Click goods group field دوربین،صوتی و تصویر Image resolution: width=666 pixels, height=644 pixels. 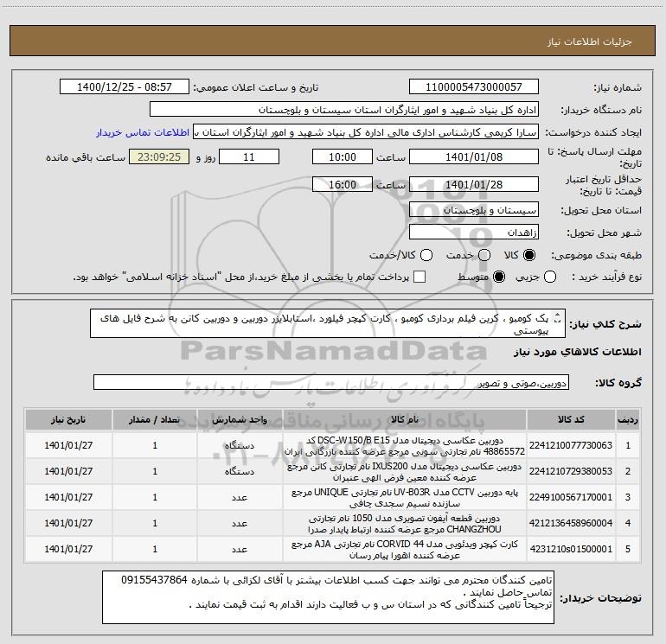pyautogui.click(x=331, y=382)
